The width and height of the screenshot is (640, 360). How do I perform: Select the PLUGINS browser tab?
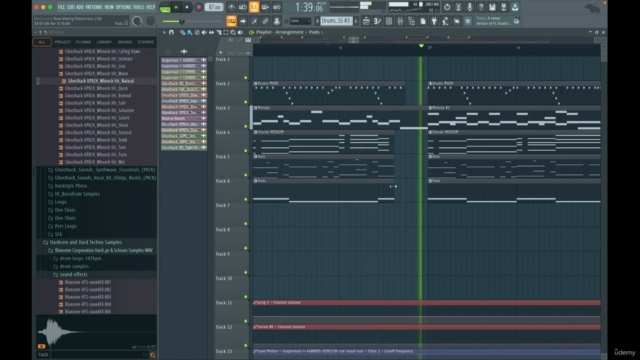coord(83,42)
